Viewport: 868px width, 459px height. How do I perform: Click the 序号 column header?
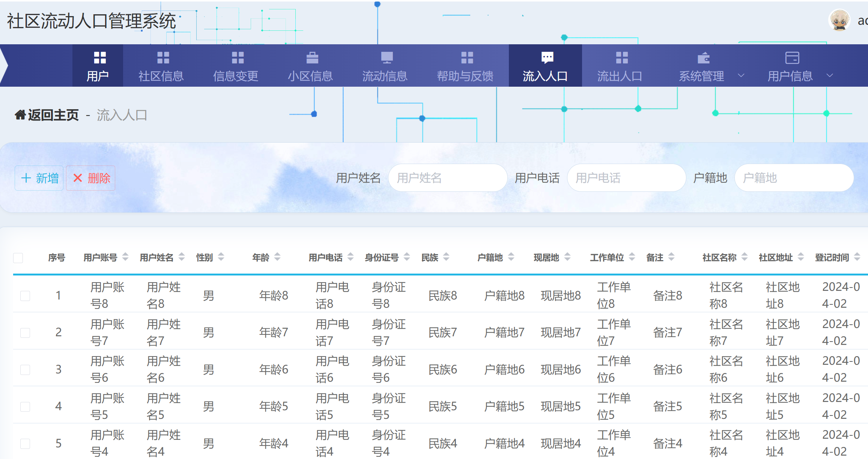click(57, 257)
